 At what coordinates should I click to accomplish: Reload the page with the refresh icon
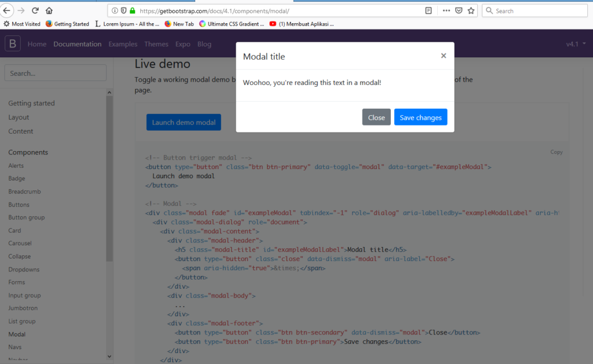pos(35,10)
